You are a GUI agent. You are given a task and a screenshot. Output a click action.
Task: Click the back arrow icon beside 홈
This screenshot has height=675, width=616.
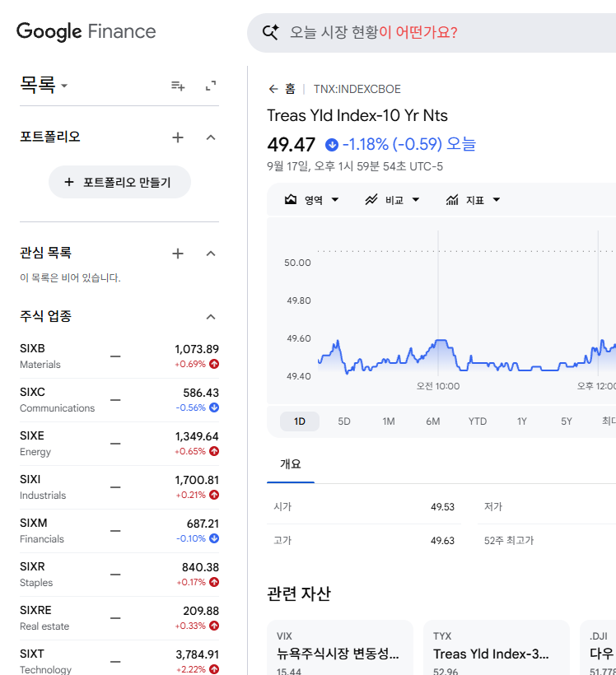(273, 89)
